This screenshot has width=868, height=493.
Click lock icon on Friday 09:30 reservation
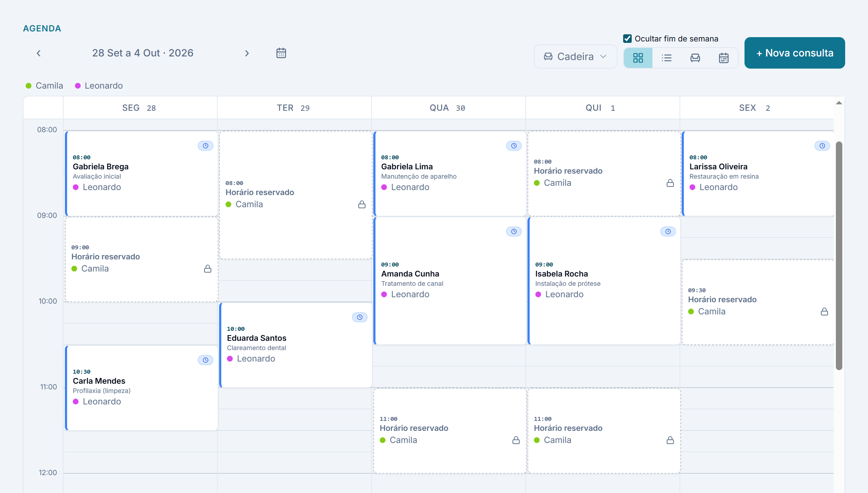pos(824,312)
